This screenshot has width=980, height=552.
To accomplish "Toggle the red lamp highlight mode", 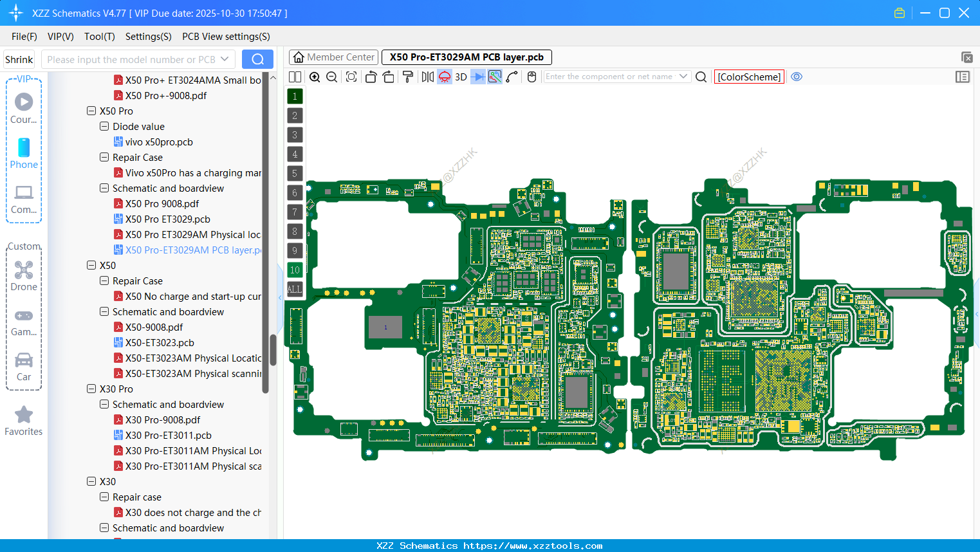I will coord(445,77).
